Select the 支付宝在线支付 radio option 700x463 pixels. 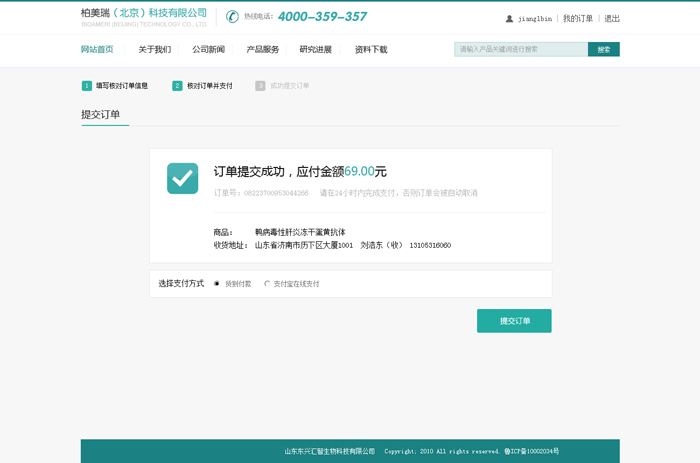(x=267, y=284)
